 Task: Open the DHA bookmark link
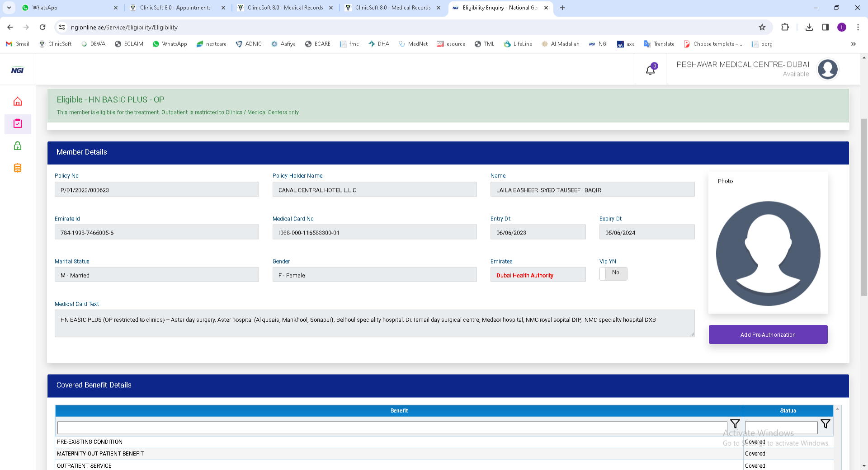379,44
